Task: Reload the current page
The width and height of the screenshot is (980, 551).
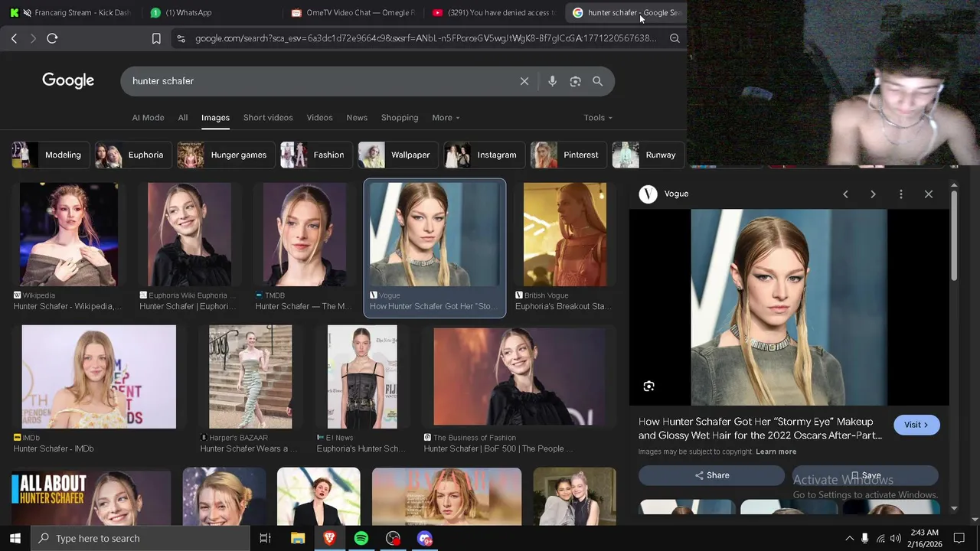Action: 52,38
